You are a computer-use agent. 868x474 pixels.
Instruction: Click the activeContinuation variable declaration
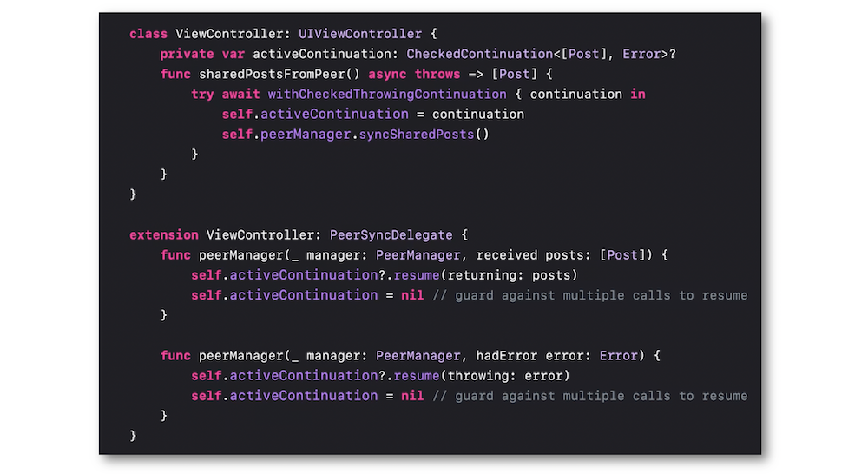(x=322, y=55)
